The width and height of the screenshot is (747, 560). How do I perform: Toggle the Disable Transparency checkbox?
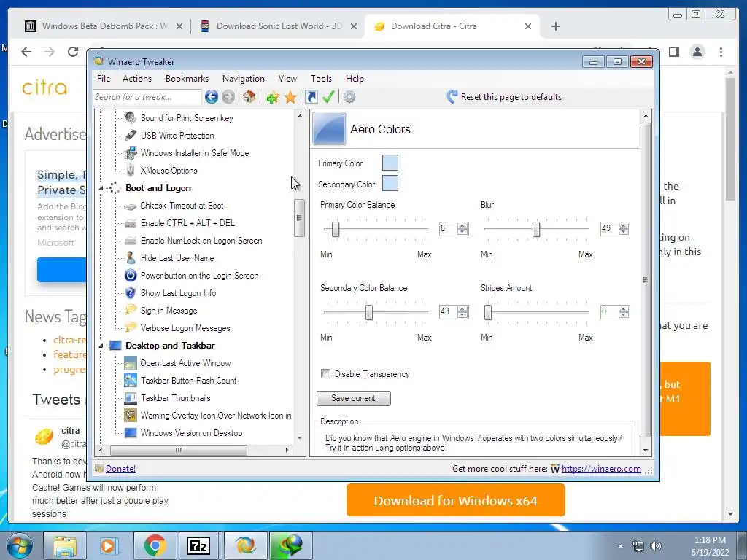pos(326,374)
